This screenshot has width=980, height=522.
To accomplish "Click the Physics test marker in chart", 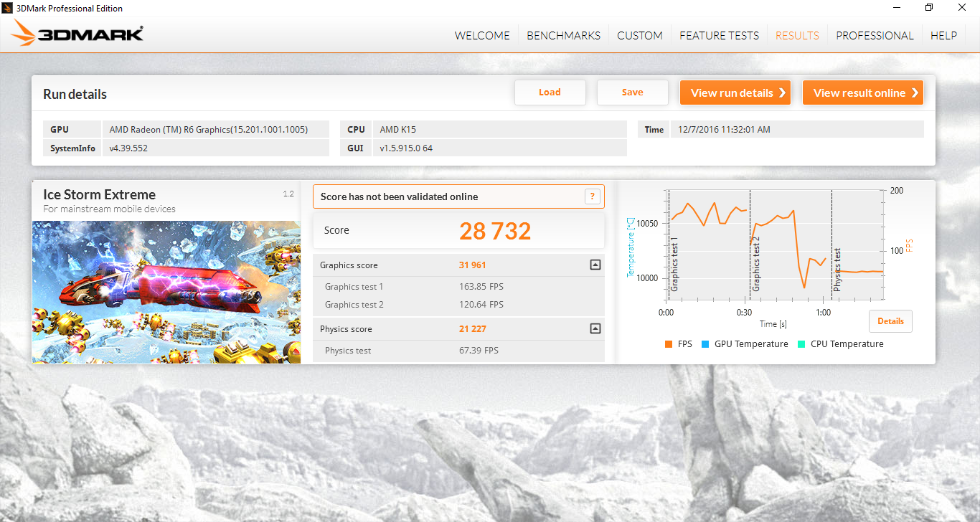I will click(837, 270).
